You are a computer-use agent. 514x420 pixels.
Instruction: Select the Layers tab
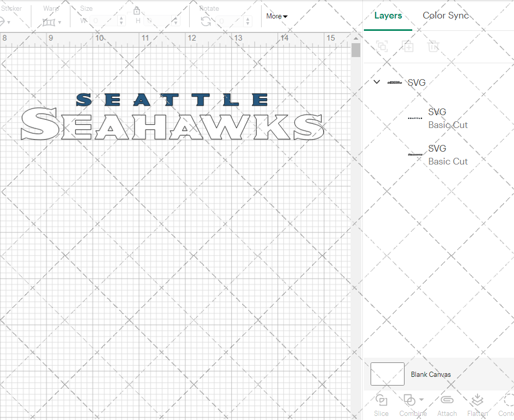pyautogui.click(x=388, y=15)
